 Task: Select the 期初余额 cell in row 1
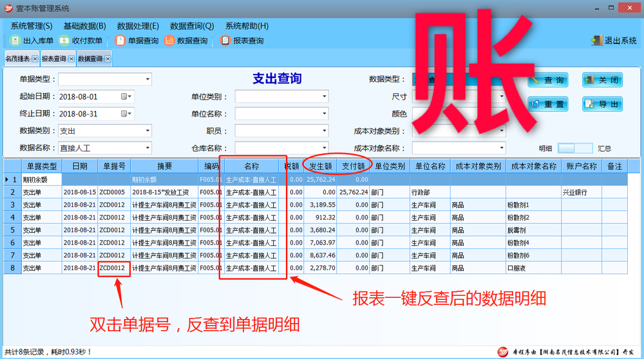pyautogui.click(x=41, y=179)
